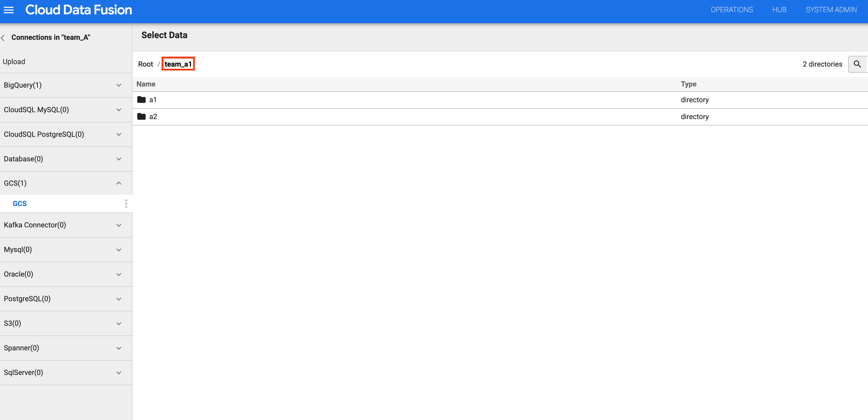Click the team_a1 breadcrumb label
This screenshot has height=420, width=868.
pos(178,64)
